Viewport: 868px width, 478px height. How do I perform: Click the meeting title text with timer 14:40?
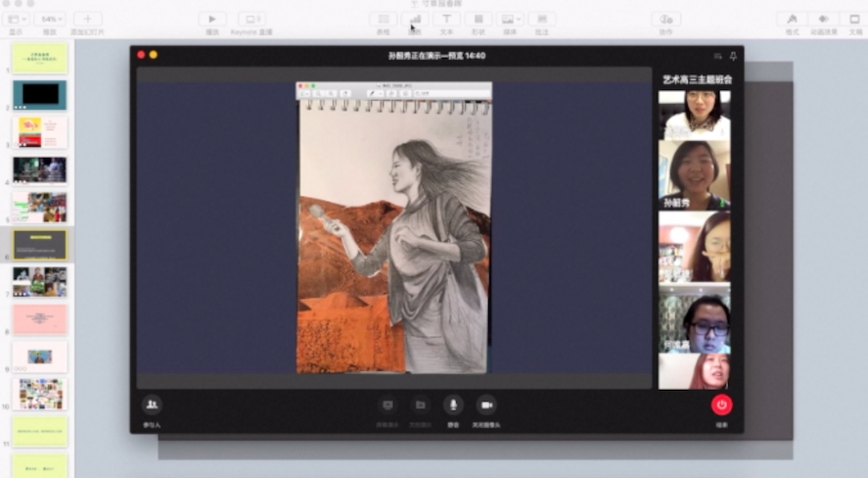[x=436, y=56]
